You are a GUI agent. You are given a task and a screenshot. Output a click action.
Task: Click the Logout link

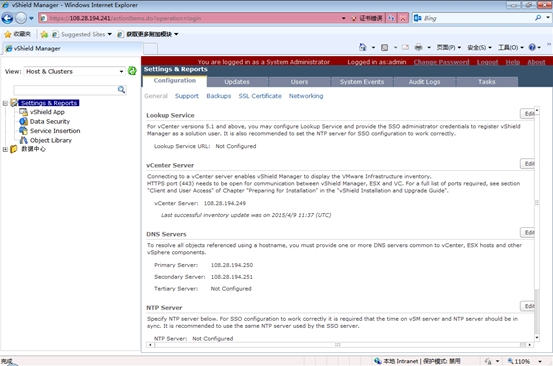click(487, 62)
